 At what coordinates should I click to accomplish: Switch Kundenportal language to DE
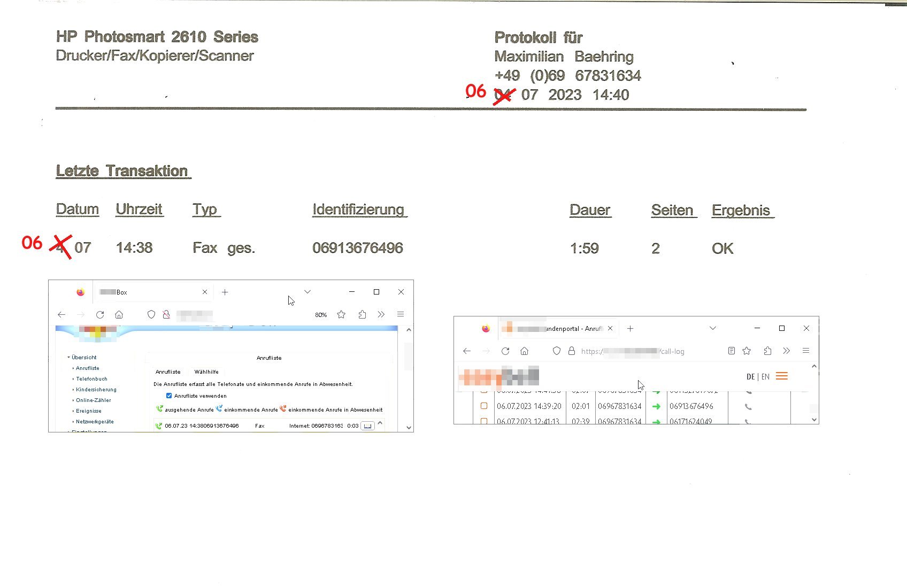pyautogui.click(x=750, y=377)
